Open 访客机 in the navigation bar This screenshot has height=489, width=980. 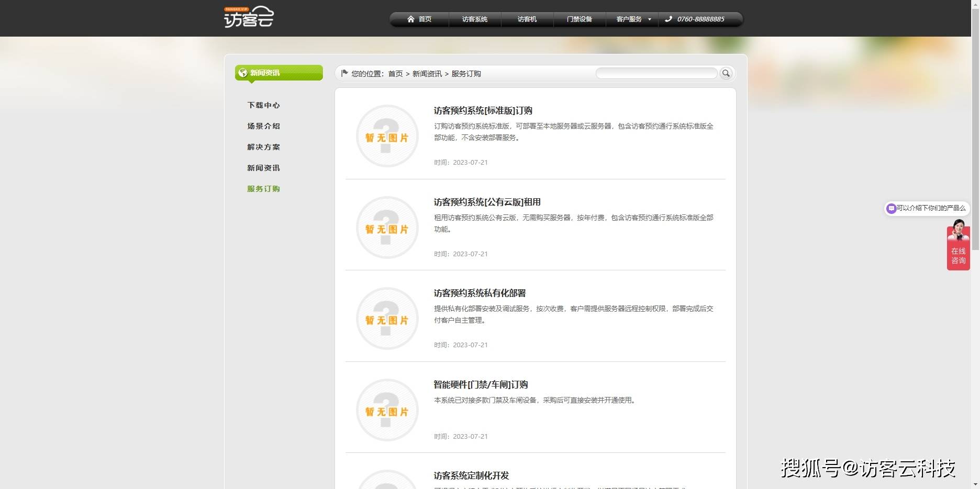527,19
